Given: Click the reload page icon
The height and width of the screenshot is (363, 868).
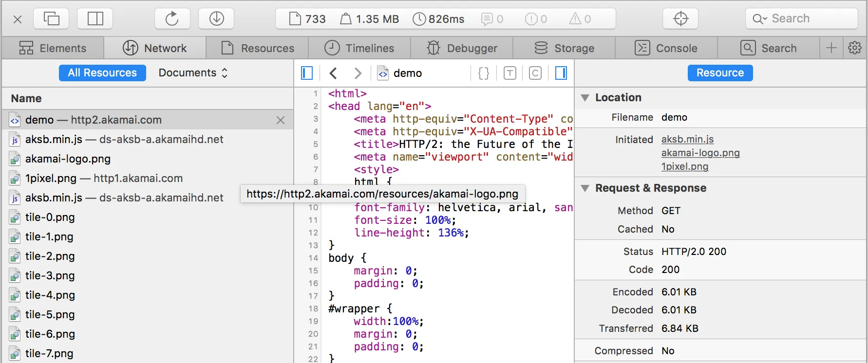Looking at the screenshot, I should click(x=172, y=19).
